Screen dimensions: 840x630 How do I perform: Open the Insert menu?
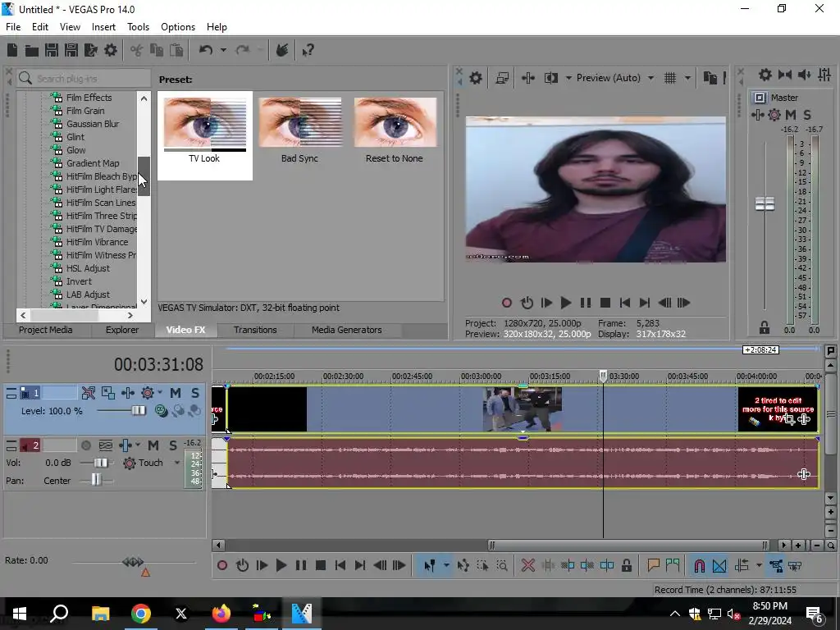pos(103,27)
